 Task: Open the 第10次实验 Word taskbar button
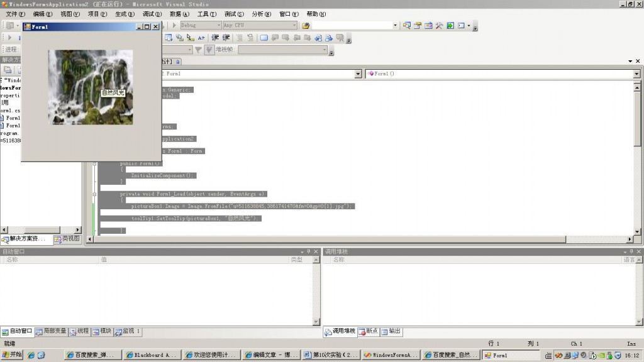click(x=331, y=355)
